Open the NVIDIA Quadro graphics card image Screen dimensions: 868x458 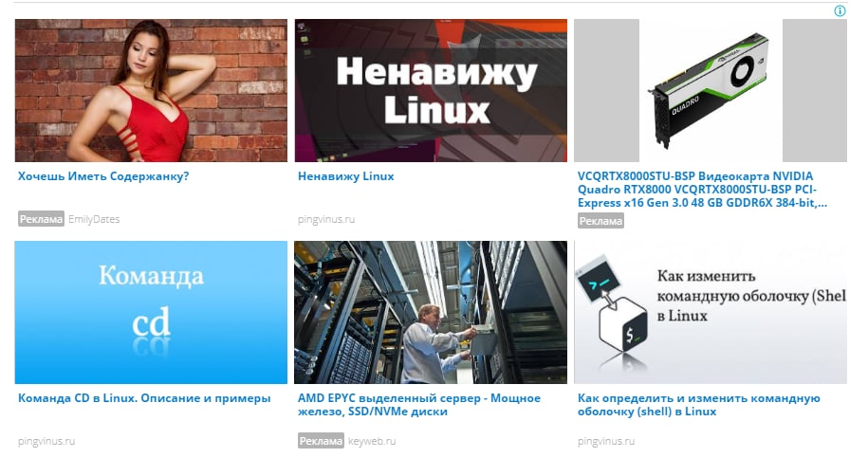(x=711, y=91)
